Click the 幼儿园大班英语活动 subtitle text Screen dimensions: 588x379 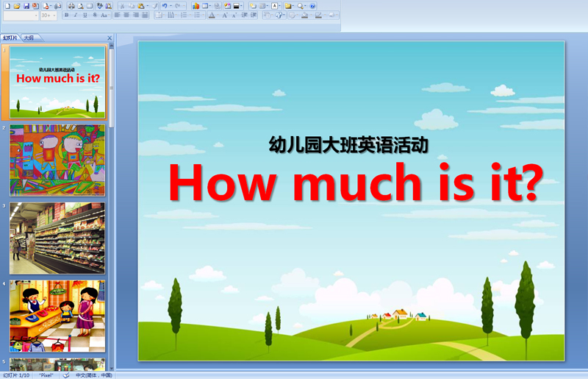(348, 145)
